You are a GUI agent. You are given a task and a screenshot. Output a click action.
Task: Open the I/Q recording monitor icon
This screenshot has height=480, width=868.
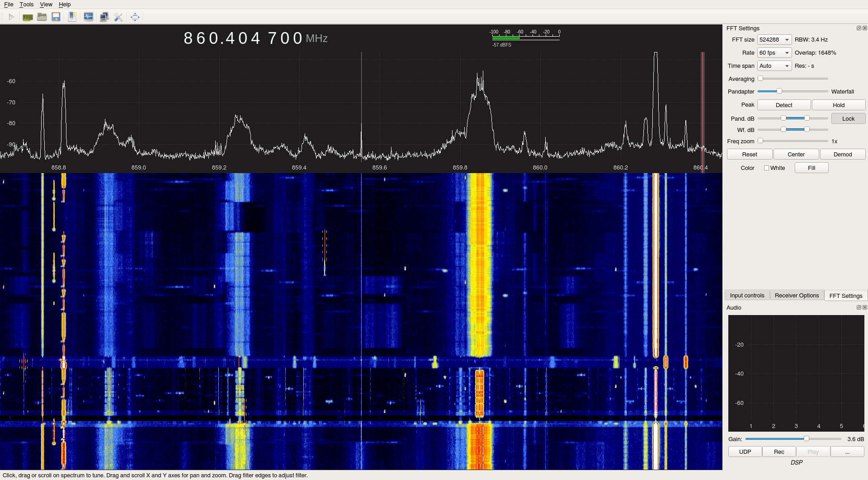(x=89, y=17)
